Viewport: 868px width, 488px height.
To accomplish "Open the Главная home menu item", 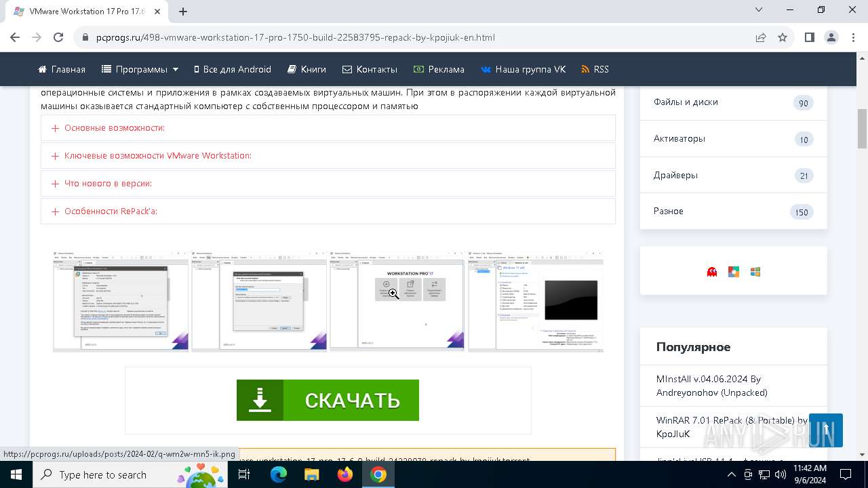I will tap(62, 69).
